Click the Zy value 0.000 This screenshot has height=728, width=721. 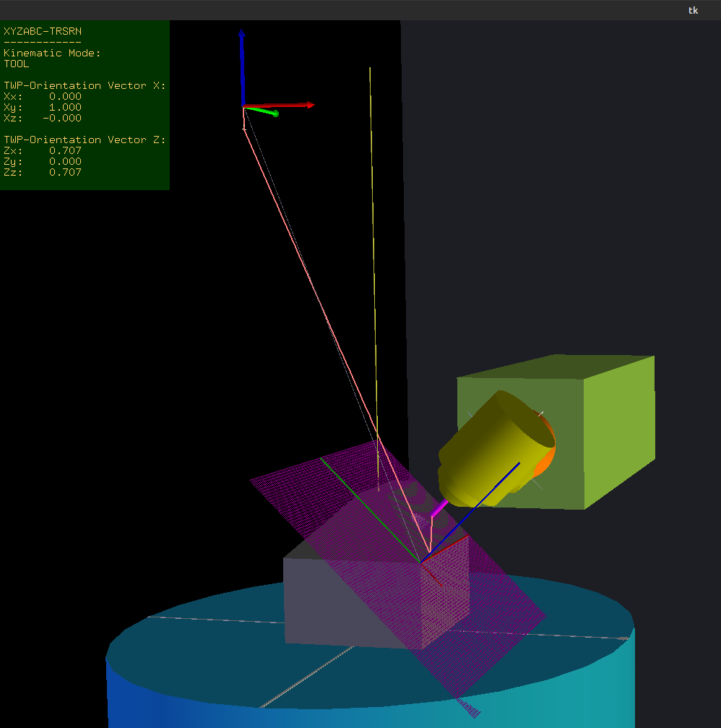65,161
